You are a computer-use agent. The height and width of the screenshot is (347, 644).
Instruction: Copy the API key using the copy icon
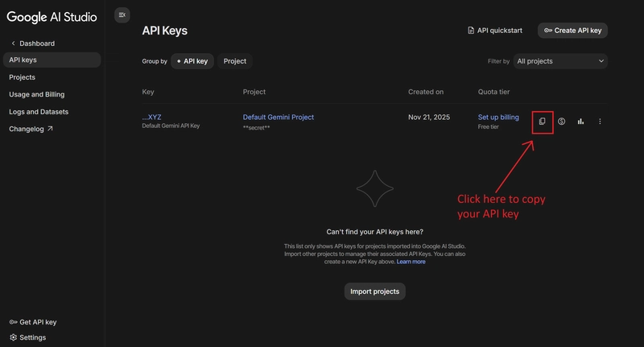542,121
